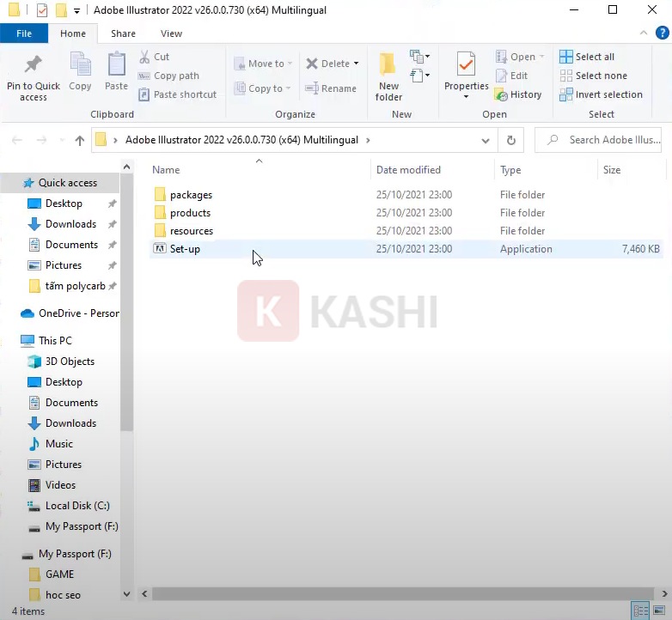Create a New folder
Image resolution: width=672 pixels, height=620 pixels.
[x=388, y=77]
